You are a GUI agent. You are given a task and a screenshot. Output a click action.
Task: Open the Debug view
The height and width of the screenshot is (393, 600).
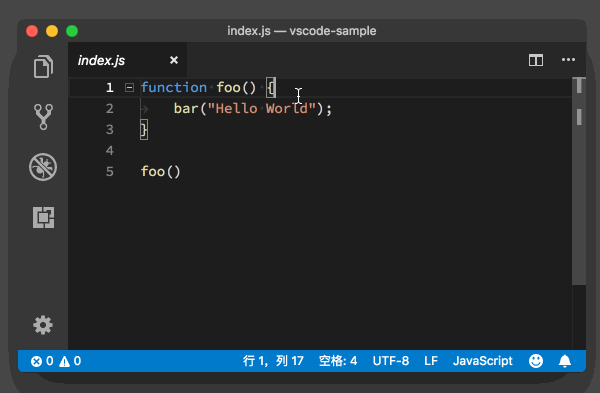pyautogui.click(x=43, y=167)
